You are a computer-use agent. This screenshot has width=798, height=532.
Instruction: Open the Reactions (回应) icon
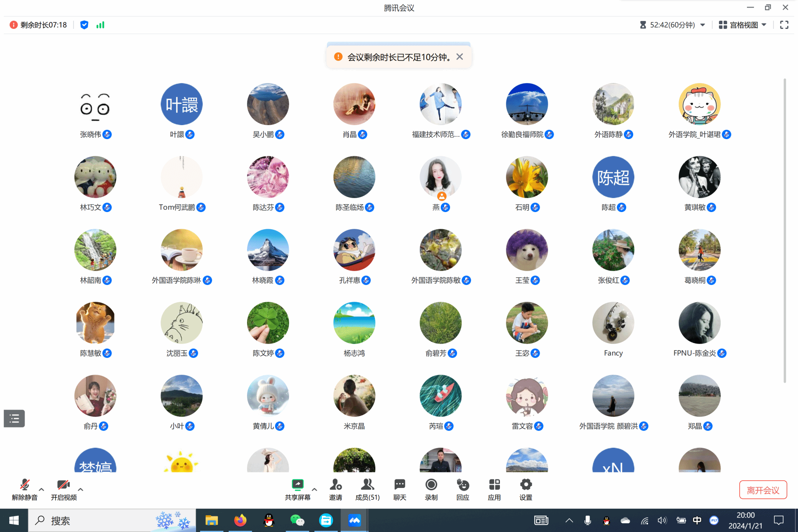(463, 485)
